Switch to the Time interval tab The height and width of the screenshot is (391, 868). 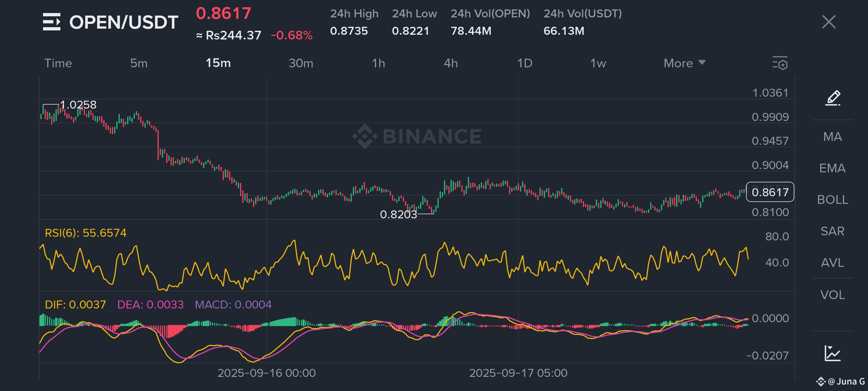coord(58,63)
